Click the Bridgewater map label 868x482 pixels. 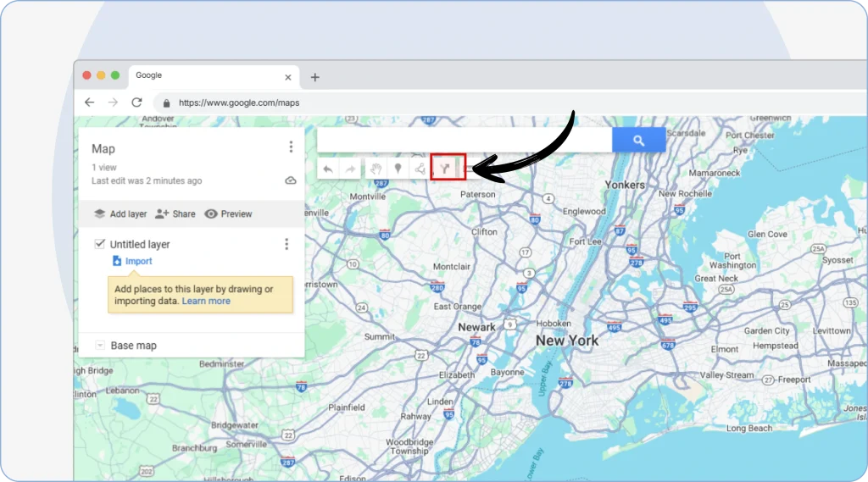click(x=234, y=425)
